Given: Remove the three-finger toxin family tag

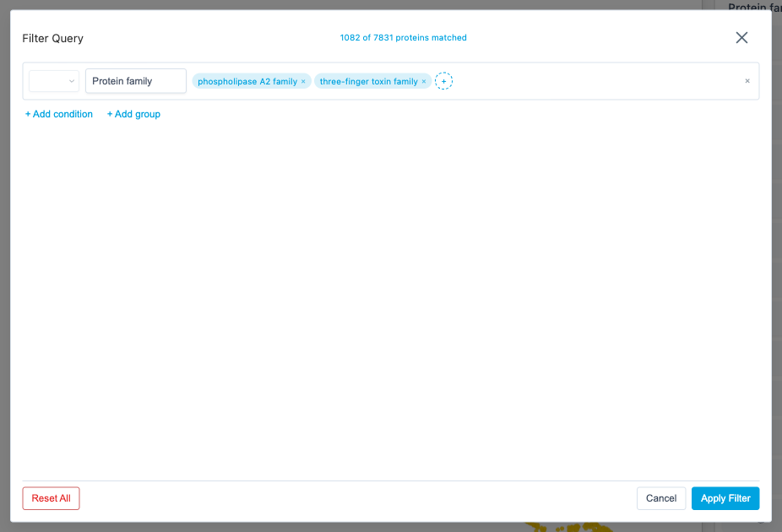Looking at the screenshot, I should coord(424,81).
